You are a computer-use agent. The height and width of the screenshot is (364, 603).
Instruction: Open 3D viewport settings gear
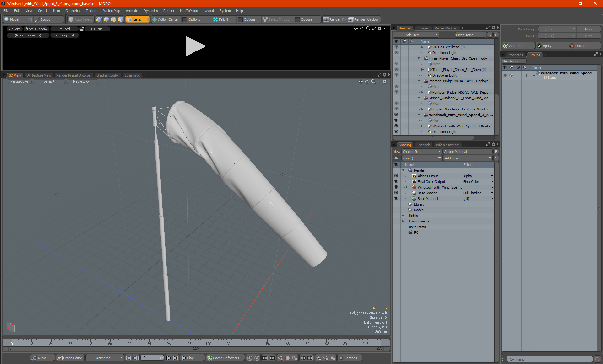tap(384, 82)
